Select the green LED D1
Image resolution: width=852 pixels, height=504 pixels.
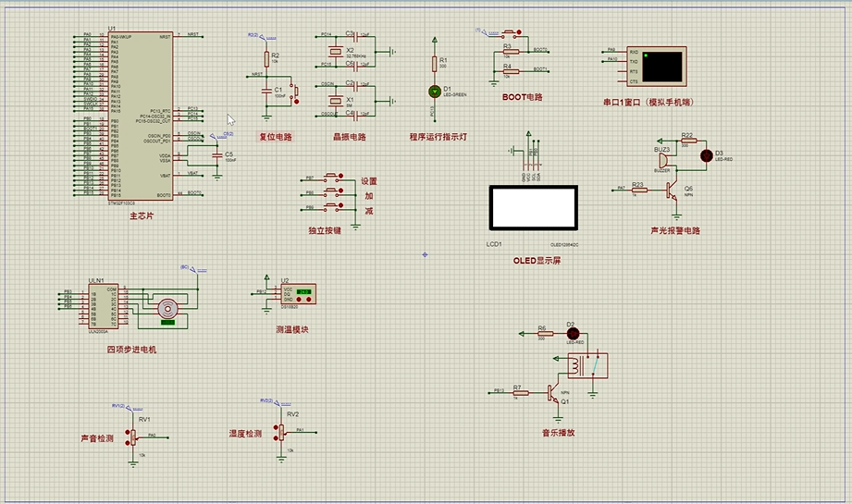point(433,91)
